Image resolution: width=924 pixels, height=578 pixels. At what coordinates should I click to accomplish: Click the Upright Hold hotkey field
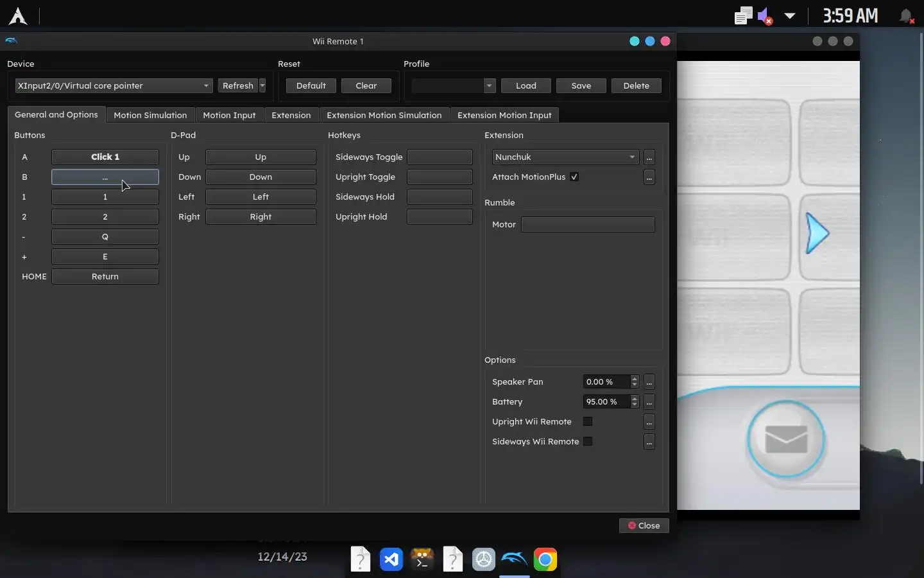(440, 216)
